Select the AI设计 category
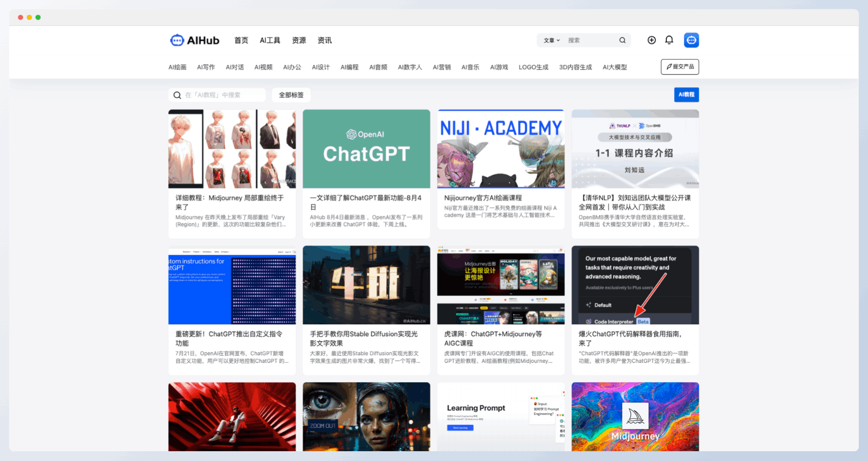The width and height of the screenshot is (868, 461). (x=321, y=67)
